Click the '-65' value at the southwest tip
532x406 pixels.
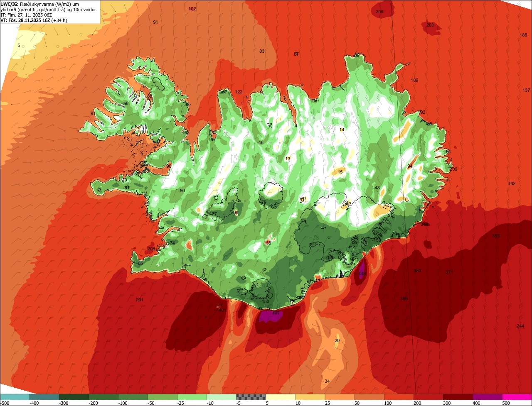(x=140, y=263)
